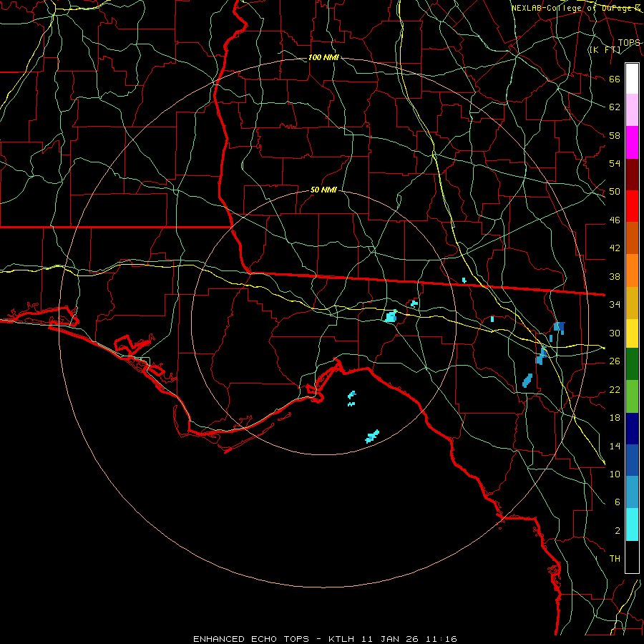Screen dimensions: 644x644
Task: Pick the burnt orange legend swatch
Action: (632, 238)
